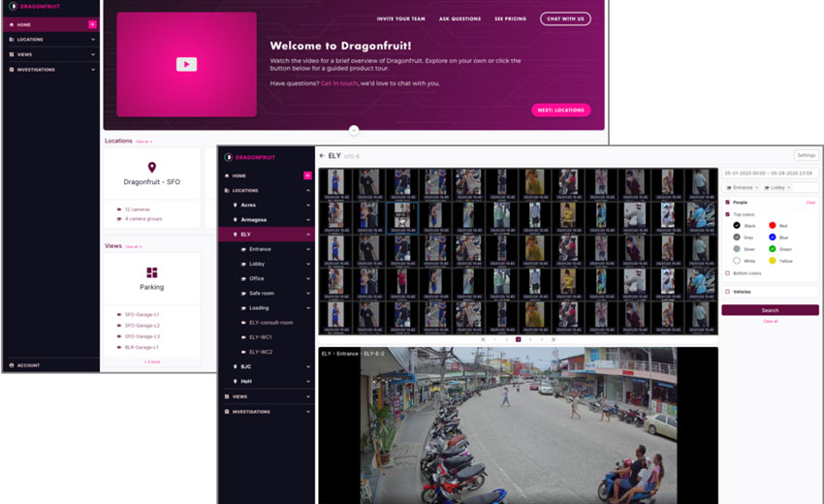Click the Parking view grid icon
Image resolution: width=824 pixels, height=504 pixels.
point(152,272)
